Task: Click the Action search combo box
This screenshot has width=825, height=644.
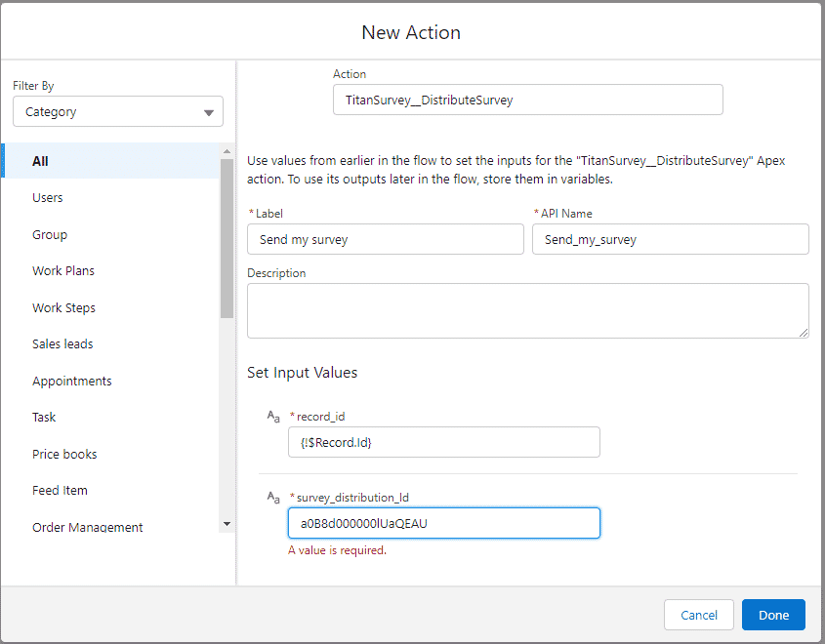Action: click(527, 100)
